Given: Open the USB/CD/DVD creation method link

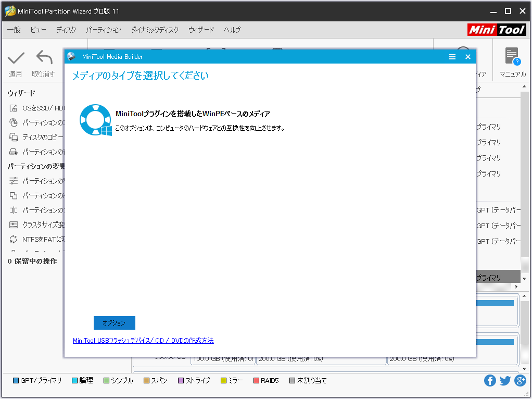Looking at the screenshot, I should pos(143,341).
